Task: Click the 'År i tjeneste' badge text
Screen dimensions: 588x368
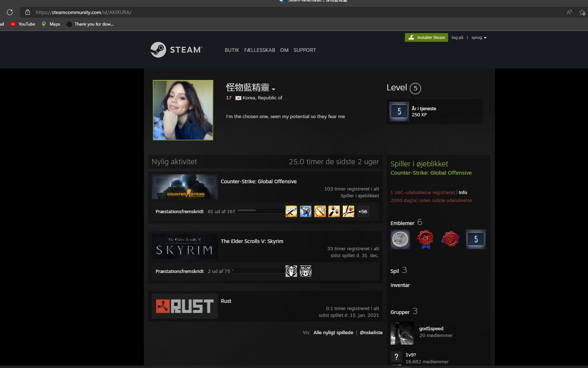Action: (424, 109)
